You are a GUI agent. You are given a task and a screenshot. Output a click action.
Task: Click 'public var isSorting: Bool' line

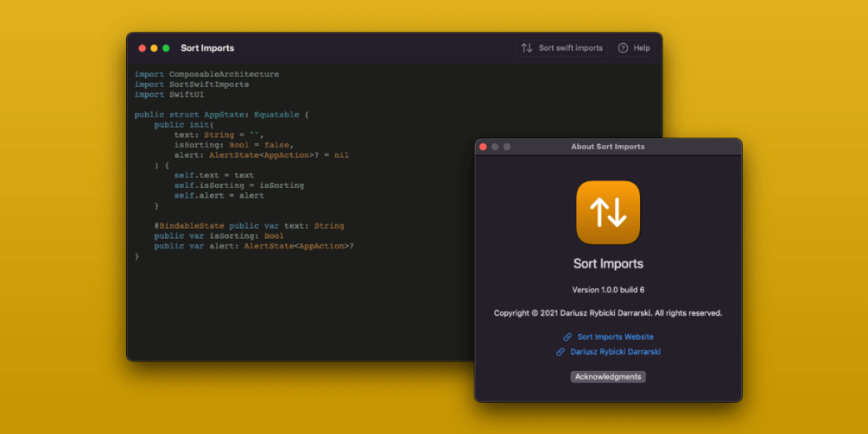coord(219,236)
